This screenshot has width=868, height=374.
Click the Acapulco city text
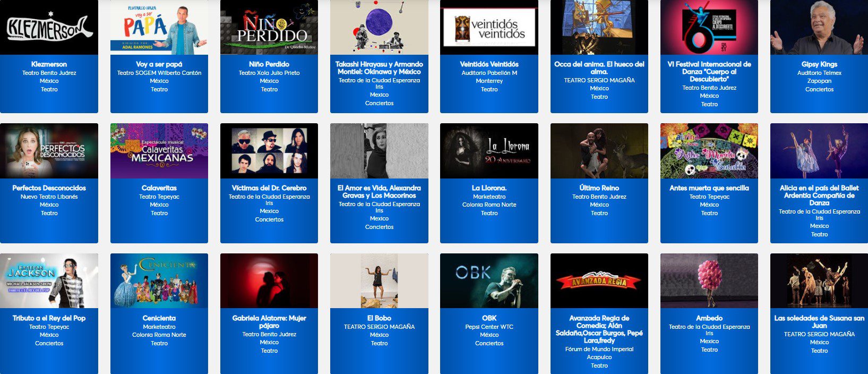pos(599,357)
